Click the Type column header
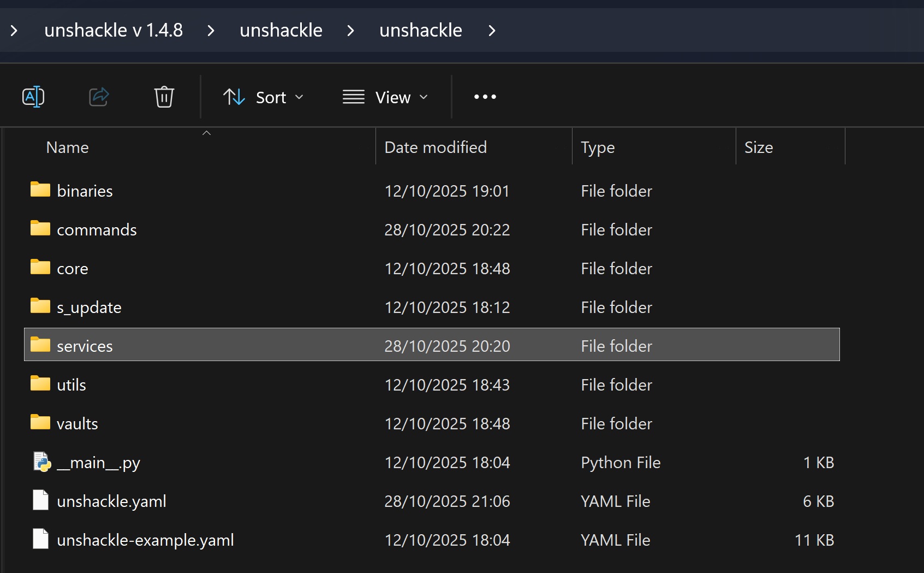Viewport: 924px width, 573px height. pos(598,147)
